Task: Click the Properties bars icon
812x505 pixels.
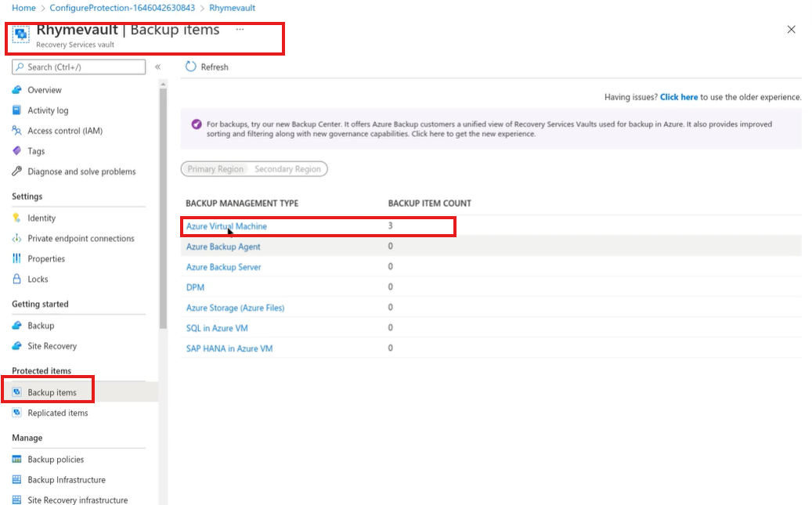Action: point(17,258)
